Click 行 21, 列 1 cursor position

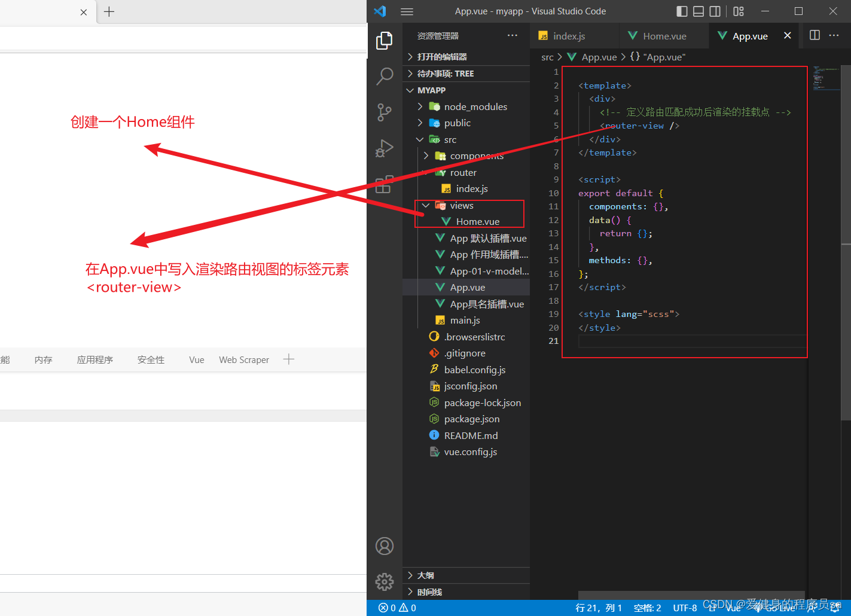click(598, 608)
